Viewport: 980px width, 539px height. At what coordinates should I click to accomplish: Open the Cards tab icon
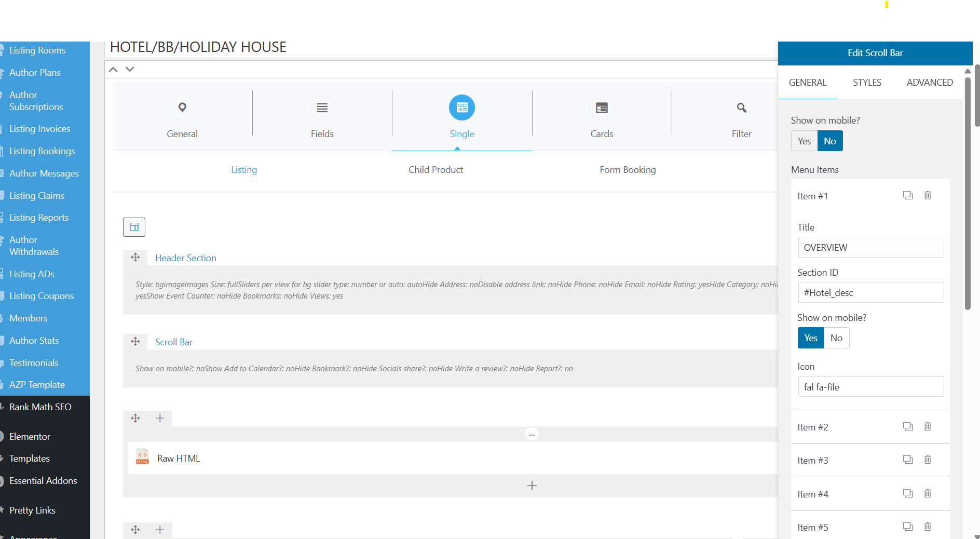(x=602, y=107)
